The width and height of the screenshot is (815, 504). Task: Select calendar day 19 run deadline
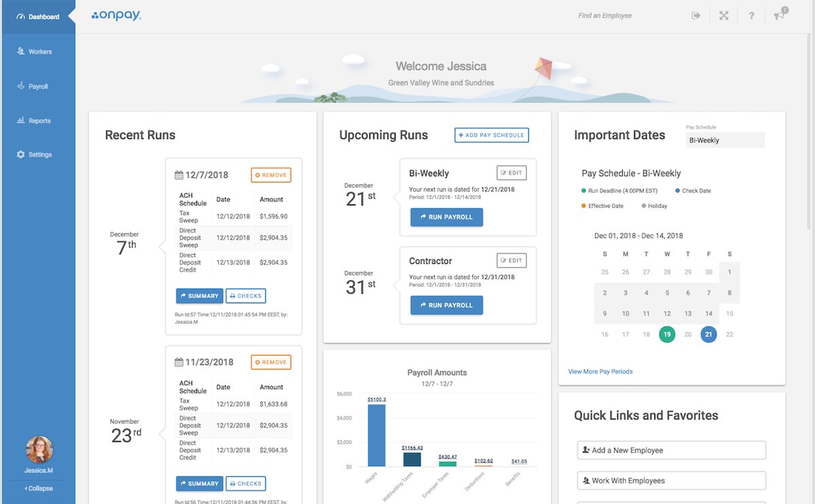[667, 334]
